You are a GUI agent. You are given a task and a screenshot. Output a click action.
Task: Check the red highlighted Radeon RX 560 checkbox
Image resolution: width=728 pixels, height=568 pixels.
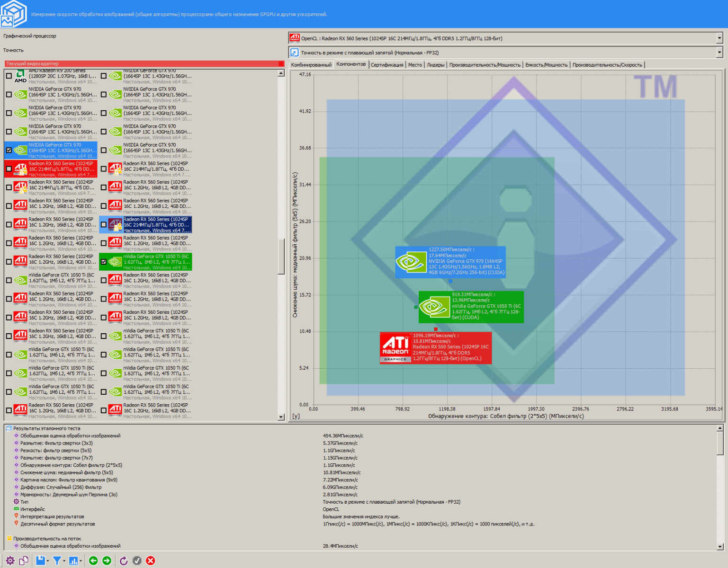[x=9, y=169]
